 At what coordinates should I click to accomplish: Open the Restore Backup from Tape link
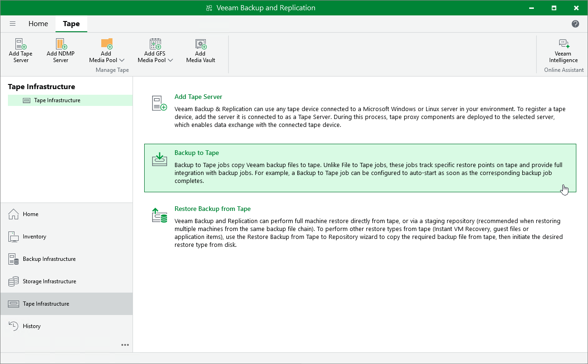point(212,209)
